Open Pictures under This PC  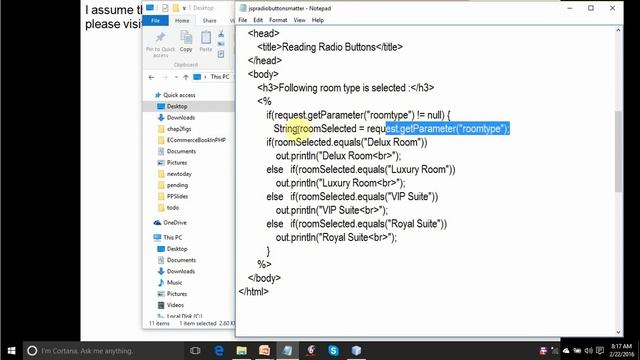tap(177, 294)
